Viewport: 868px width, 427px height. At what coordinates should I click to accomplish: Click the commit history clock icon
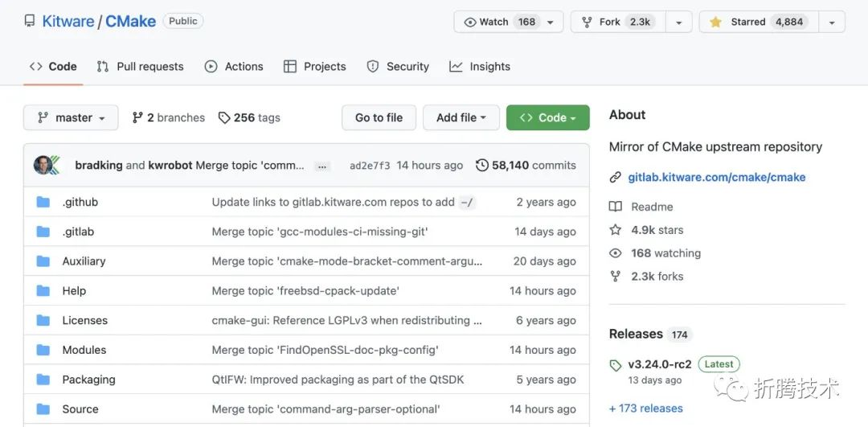point(482,165)
